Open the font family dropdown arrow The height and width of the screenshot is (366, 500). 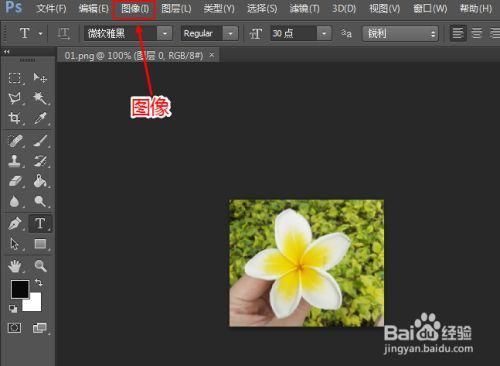(165, 34)
